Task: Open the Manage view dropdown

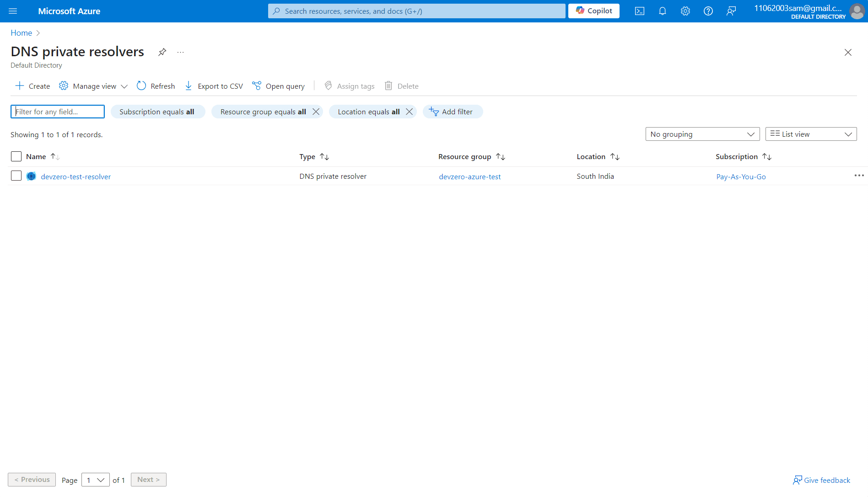Action: (93, 86)
